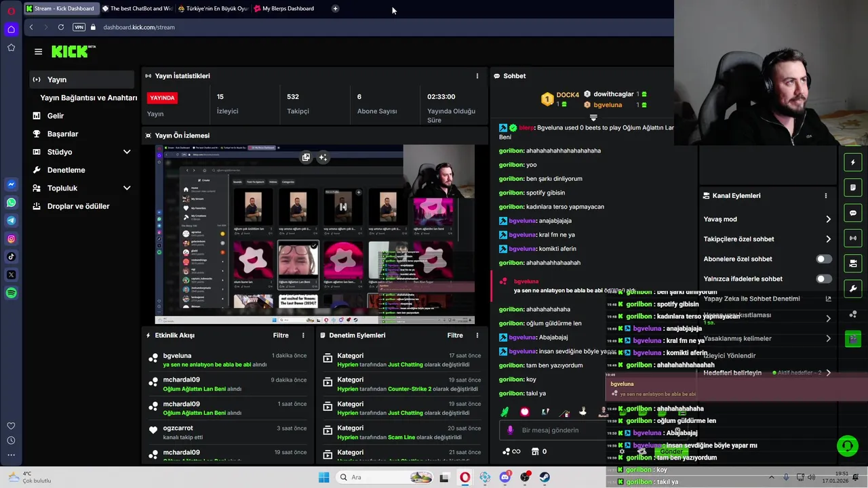
Task: Open Yapay Zeka ile Sohbet Denetimi link
Action: tap(767, 298)
